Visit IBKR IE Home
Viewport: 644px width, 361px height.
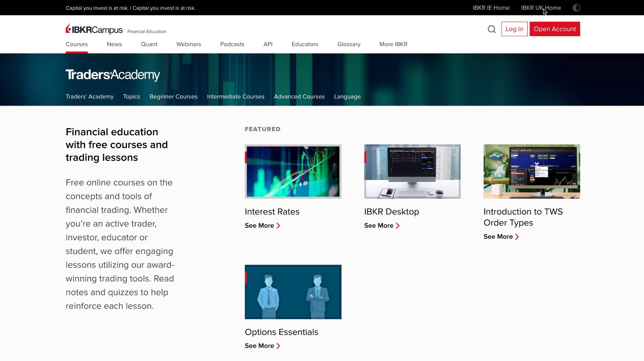coord(491,8)
